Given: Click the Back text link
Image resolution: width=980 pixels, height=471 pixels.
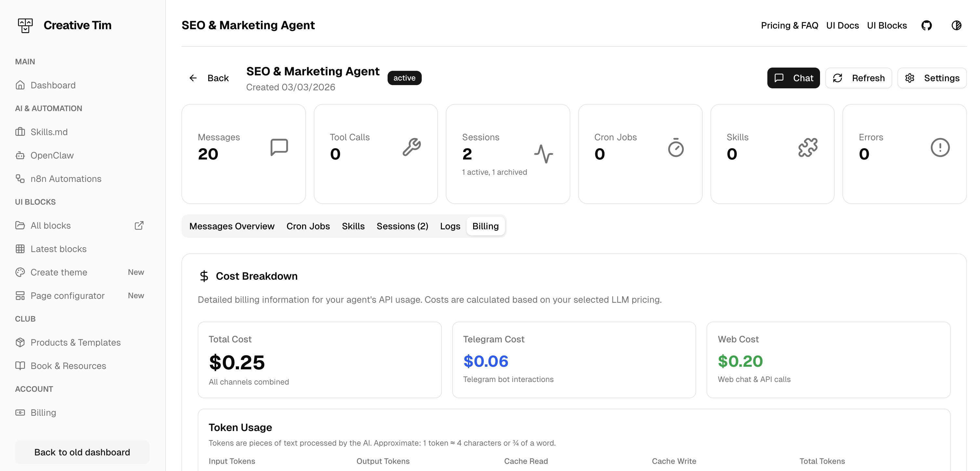Looking at the screenshot, I should point(218,78).
